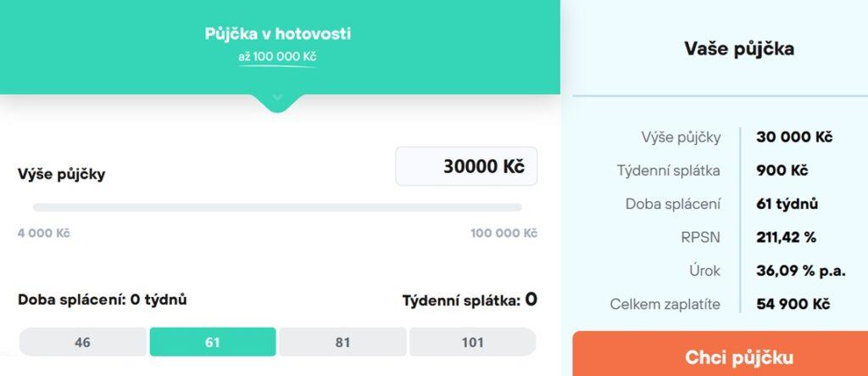Click the 54 900 Kč total value
This screenshot has width=868, height=376.
pyautogui.click(x=793, y=304)
